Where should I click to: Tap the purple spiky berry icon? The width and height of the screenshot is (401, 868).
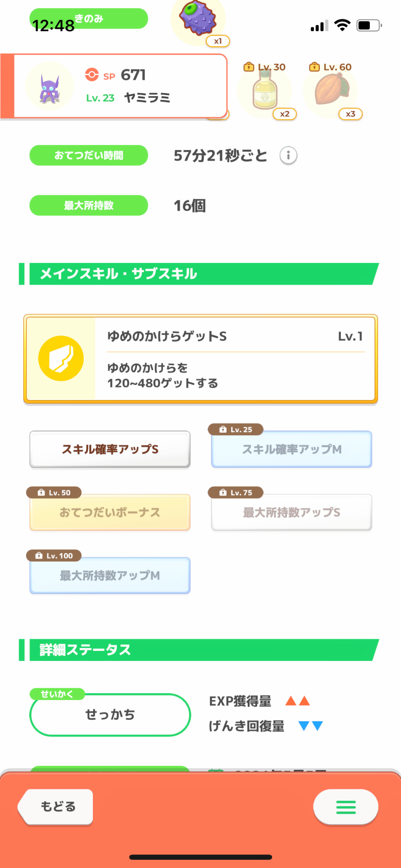pyautogui.click(x=198, y=18)
